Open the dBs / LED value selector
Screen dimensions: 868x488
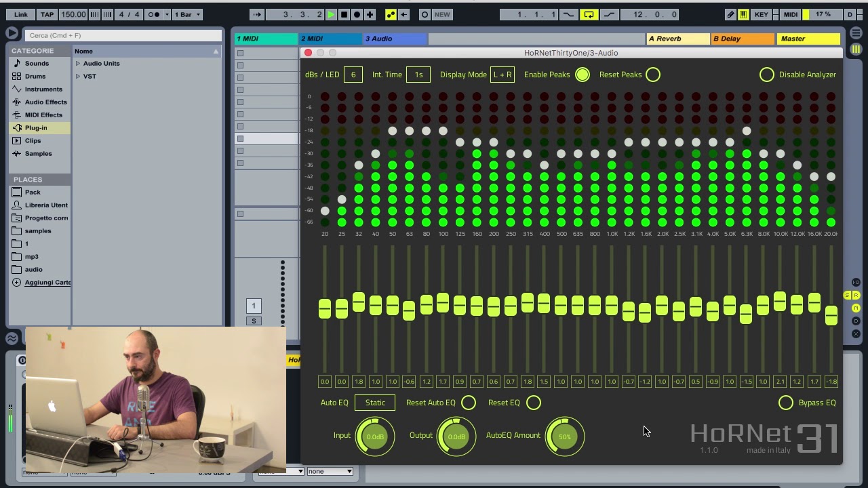pos(353,75)
